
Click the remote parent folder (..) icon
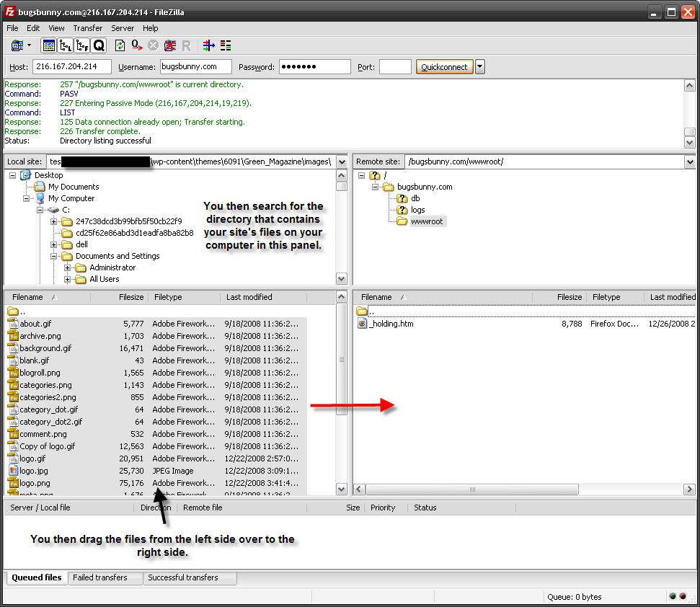pos(362,311)
